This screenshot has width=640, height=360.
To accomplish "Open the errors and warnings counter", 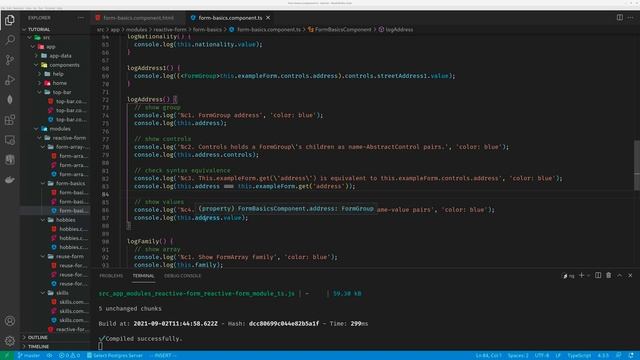I will (x=69, y=356).
